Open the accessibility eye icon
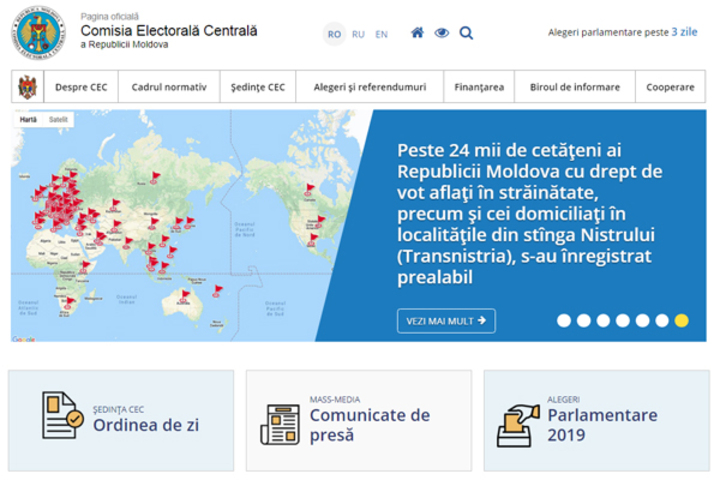 tap(442, 33)
